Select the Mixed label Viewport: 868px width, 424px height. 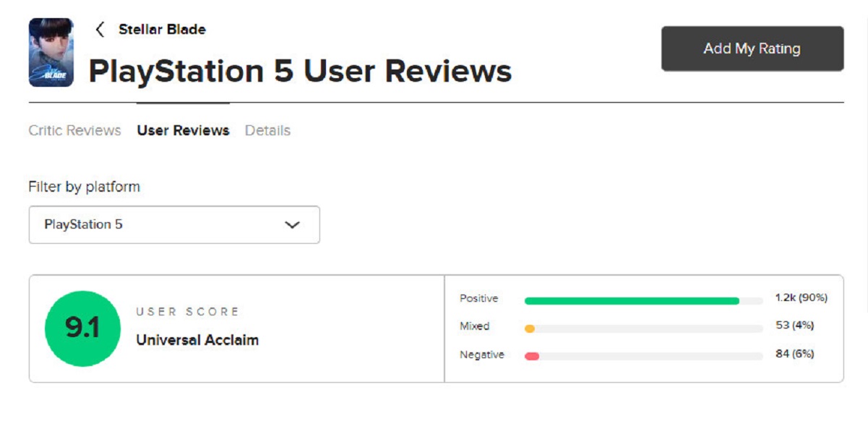[475, 326]
